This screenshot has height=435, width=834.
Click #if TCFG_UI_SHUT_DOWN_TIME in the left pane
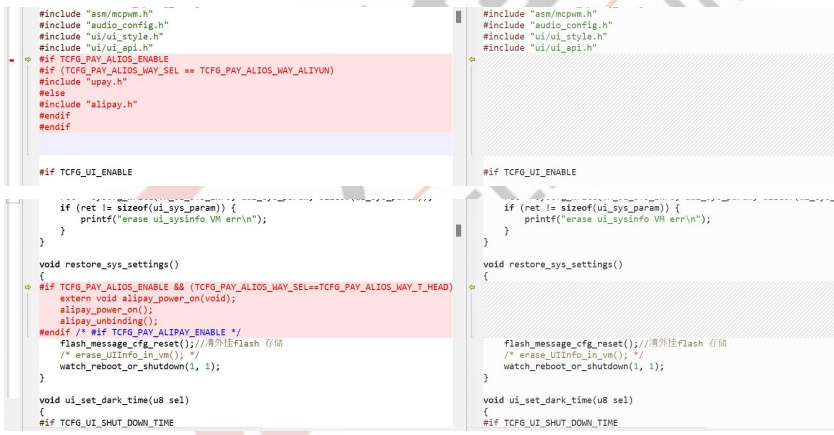coord(106,423)
